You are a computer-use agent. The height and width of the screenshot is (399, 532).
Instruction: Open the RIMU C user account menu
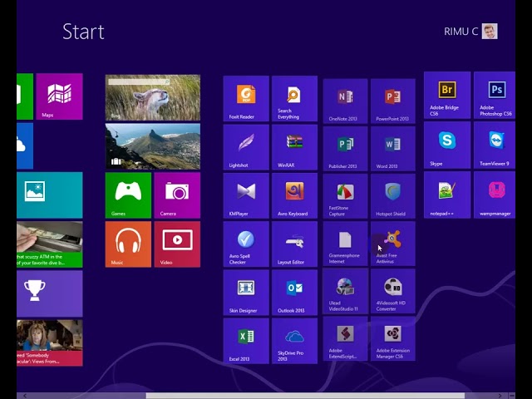[x=470, y=32]
